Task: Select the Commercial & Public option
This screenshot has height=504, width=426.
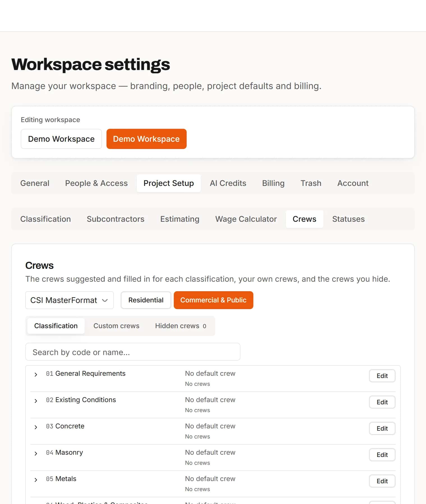Action: tap(213, 300)
